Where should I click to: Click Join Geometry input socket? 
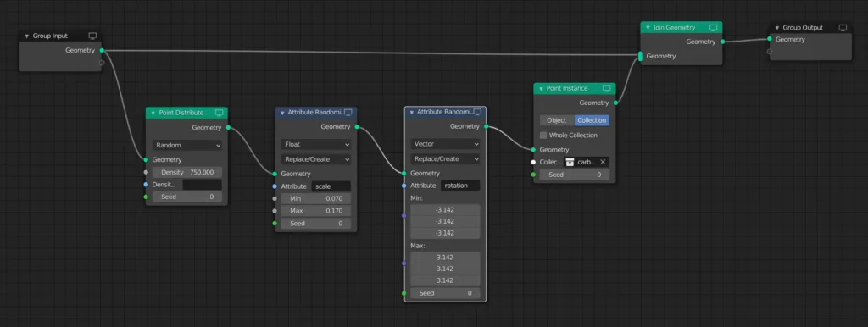point(641,56)
